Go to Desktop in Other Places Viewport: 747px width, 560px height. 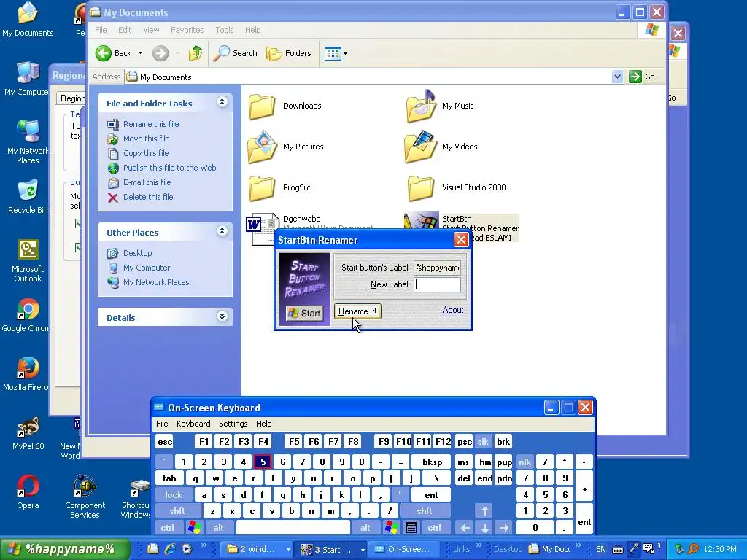tap(138, 253)
